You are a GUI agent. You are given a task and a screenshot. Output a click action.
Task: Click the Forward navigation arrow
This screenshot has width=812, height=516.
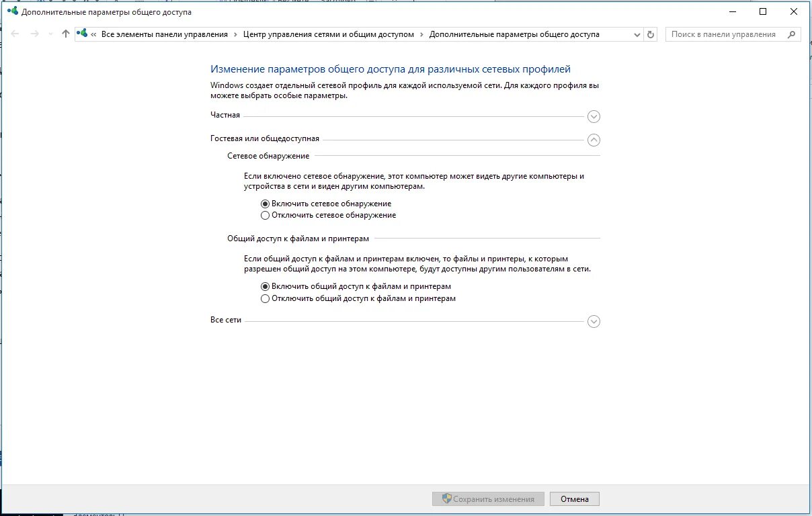click(x=35, y=34)
